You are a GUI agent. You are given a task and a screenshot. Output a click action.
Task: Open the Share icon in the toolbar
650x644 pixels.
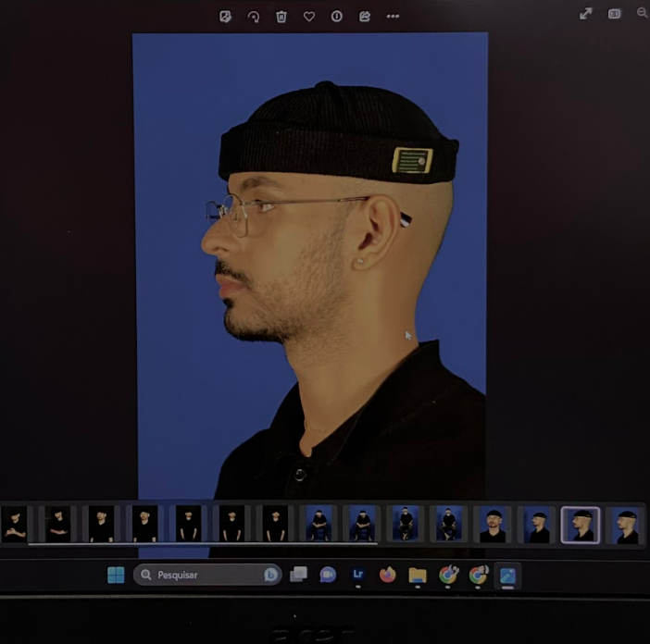click(x=365, y=16)
